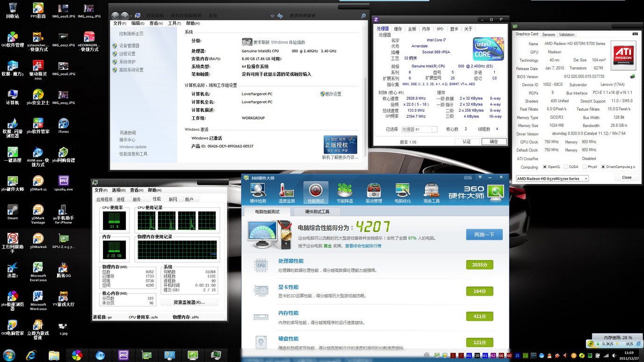The height and width of the screenshot is (362, 644).
Task: Switch to 进程 tab in Task Manager
Action: (x=121, y=199)
